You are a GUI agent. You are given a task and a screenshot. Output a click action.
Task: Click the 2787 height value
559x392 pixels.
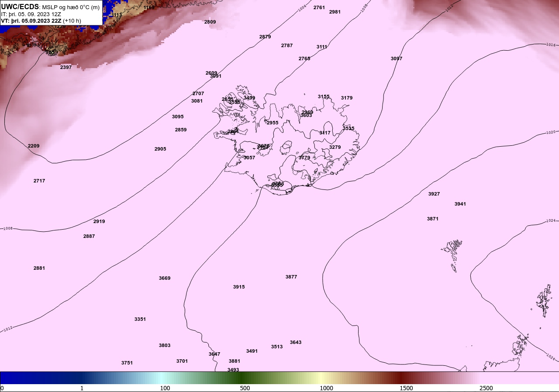(x=287, y=45)
